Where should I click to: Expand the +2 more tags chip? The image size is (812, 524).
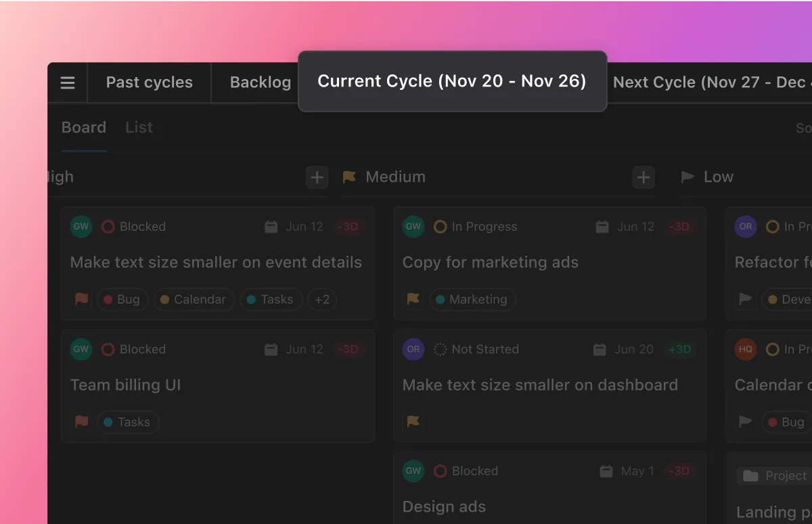click(x=322, y=299)
